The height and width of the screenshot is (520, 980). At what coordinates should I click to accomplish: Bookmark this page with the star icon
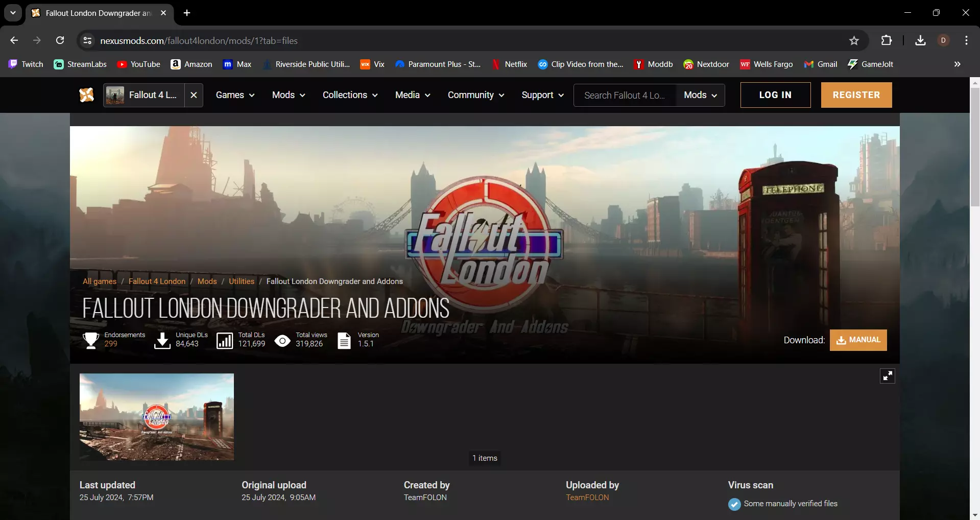point(854,40)
